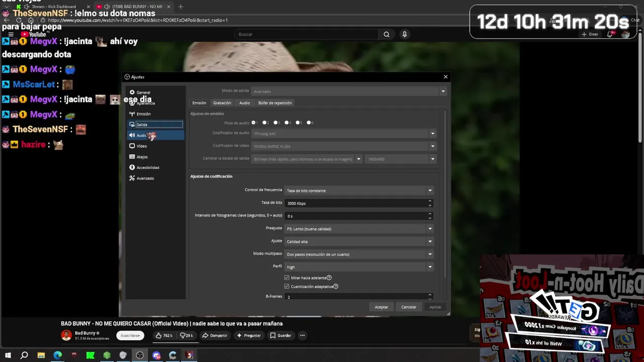644x362 pixels.
Task: Open Ajuste tuning dropdown
Action: pyautogui.click(x=359, y=241)
